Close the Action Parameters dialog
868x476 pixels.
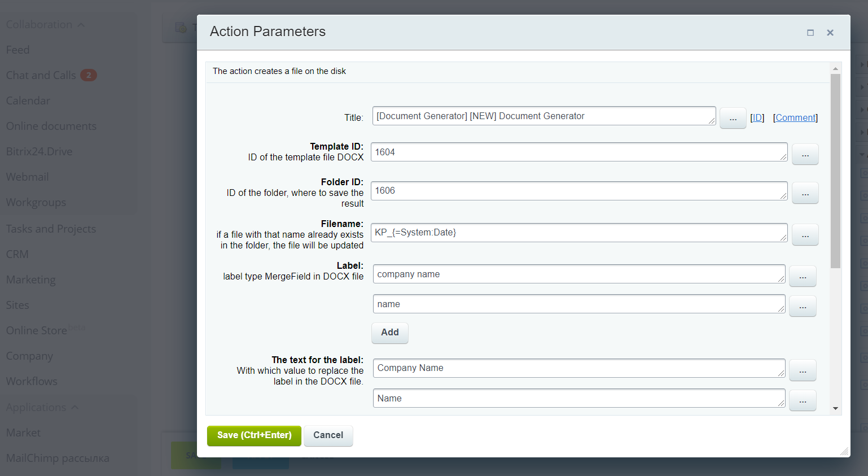[x=830, y=33]
